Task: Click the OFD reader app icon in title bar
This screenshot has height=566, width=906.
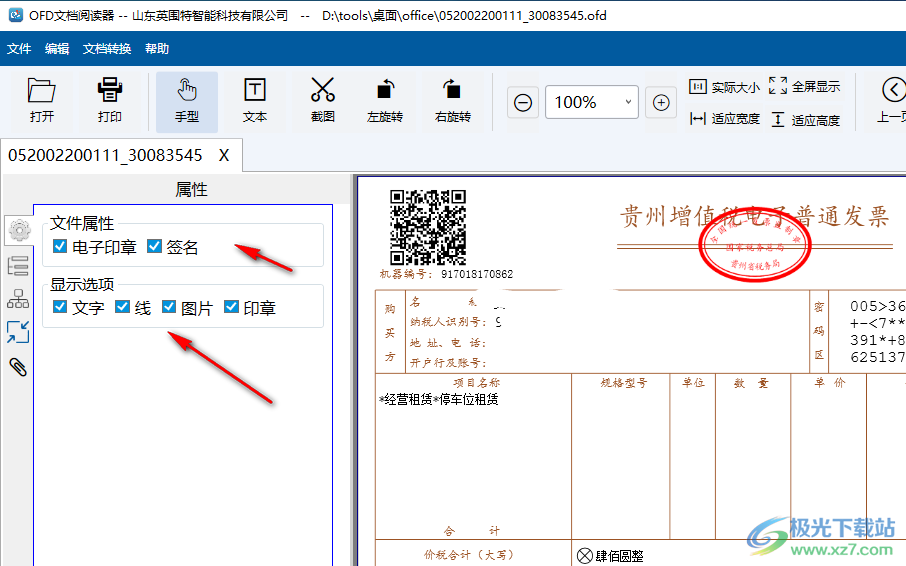Action: click(16, 16)
